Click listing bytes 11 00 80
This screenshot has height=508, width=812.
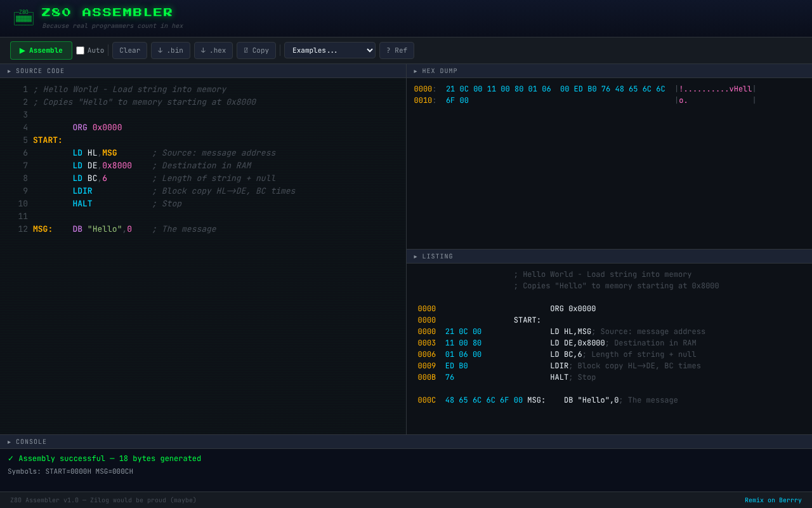click(x=463, y=343)
